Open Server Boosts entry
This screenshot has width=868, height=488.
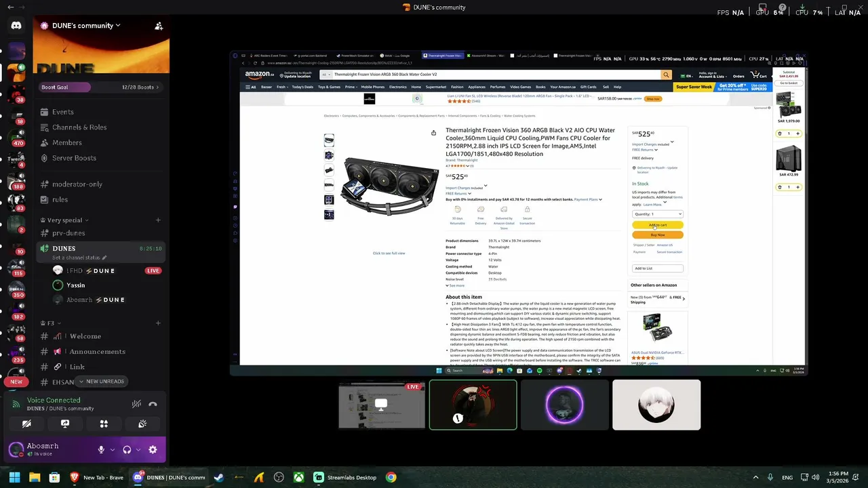(100, 159)
